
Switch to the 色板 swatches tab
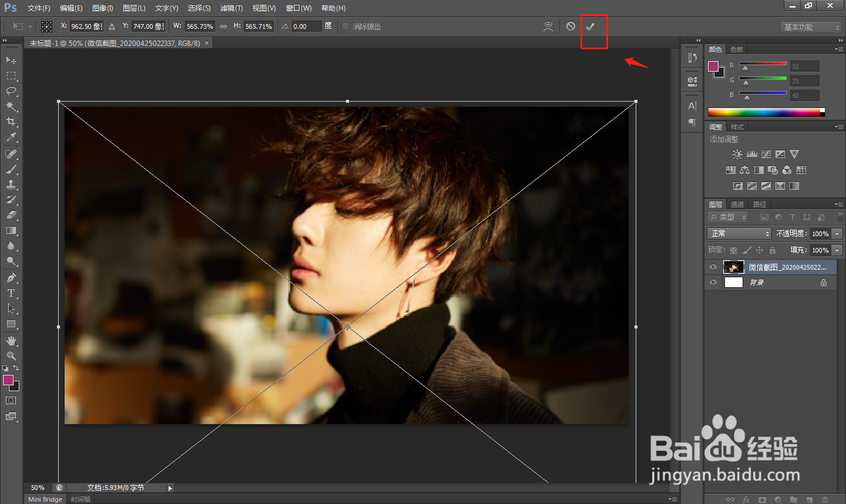click(737, 49)
